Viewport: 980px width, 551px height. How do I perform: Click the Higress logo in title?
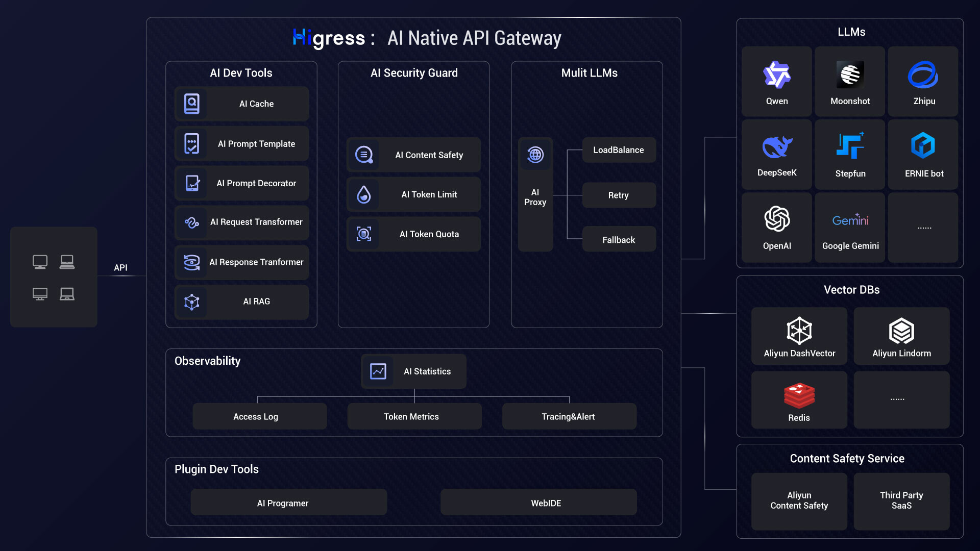(329, 38)
